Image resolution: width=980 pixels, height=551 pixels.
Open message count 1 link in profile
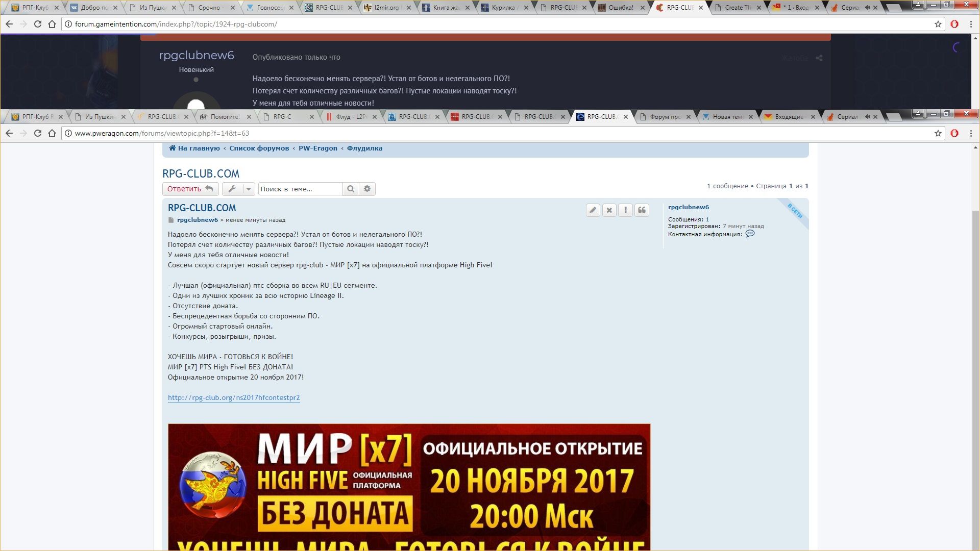[x=707, y=219]
